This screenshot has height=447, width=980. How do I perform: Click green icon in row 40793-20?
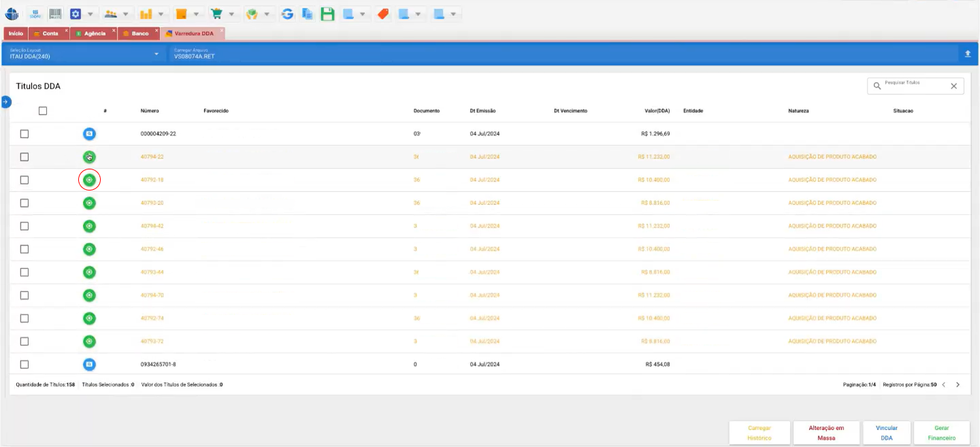pos(89,203)
